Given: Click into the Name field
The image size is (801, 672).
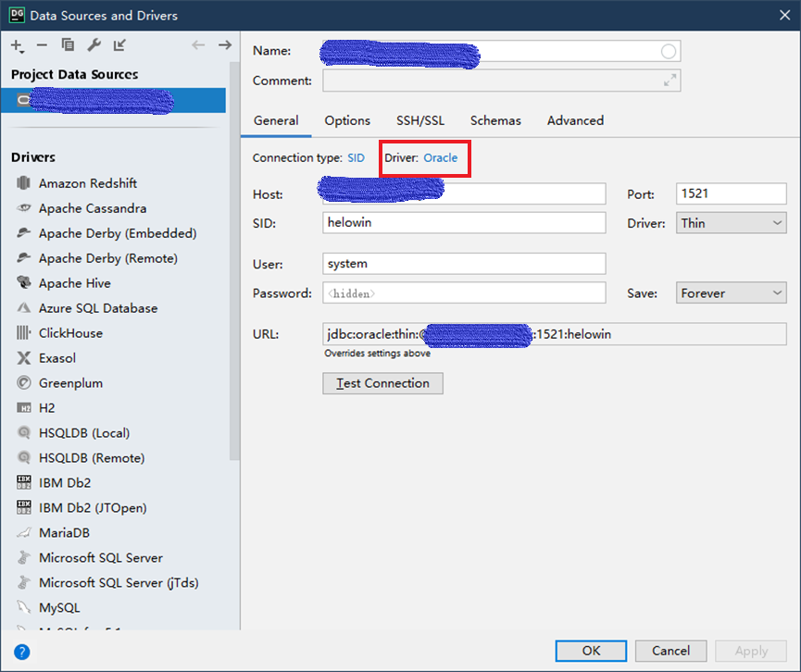Looking at the screenshot, I should [x=501, y=51].
